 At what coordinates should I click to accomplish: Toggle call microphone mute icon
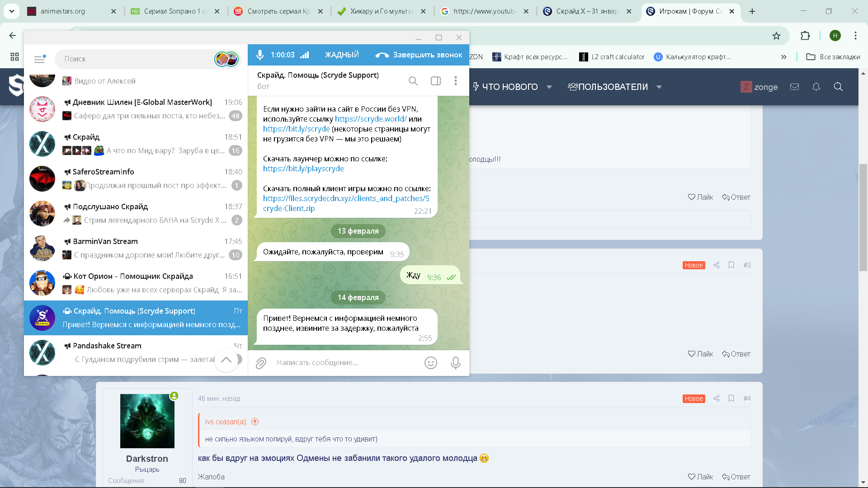tap(260, 55)
